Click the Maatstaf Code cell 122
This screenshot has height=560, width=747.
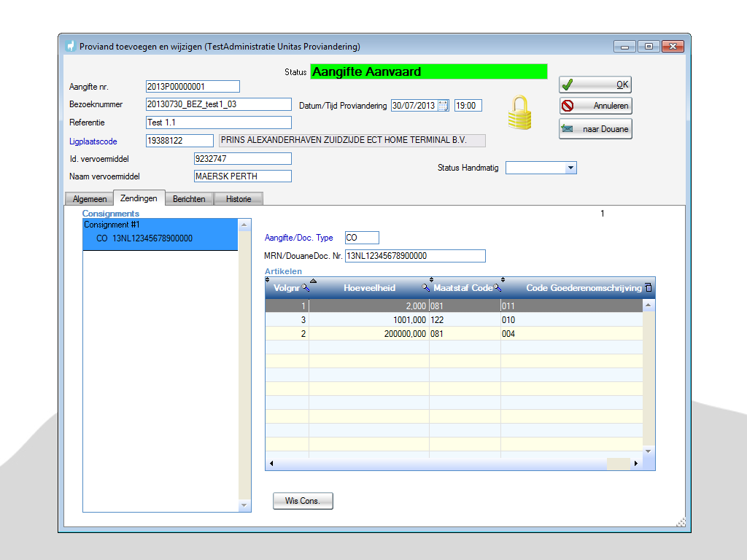pyautogui.click(x=465, y=319)
